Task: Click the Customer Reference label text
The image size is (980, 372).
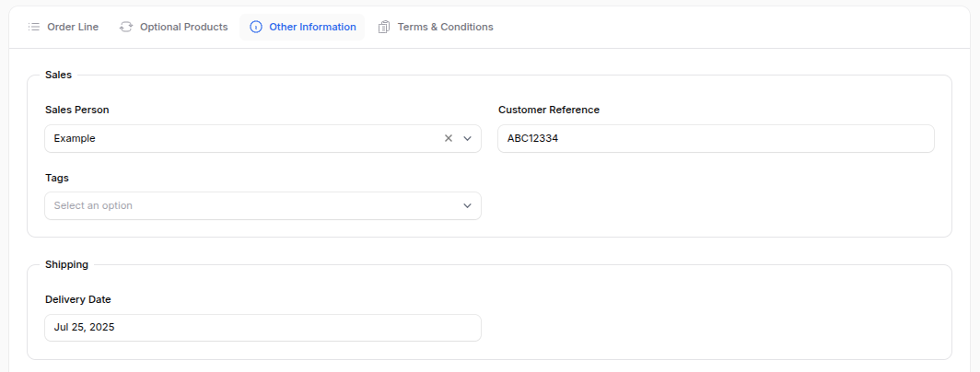Action: 549,110
